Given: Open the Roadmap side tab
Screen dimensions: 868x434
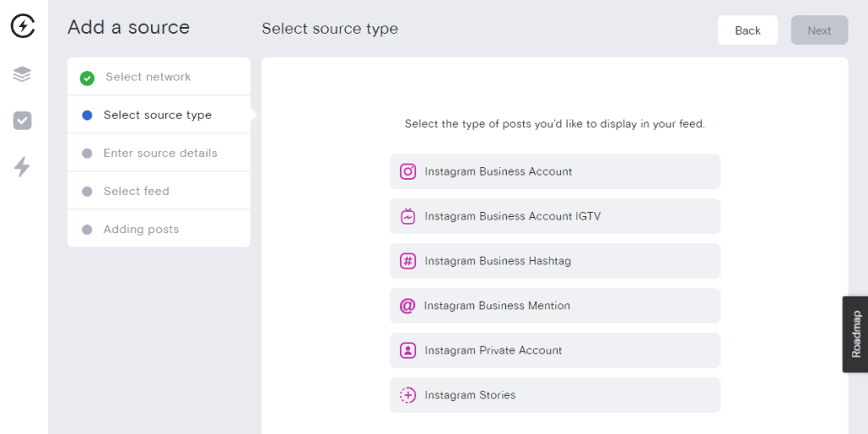Looking at the screenshot, I should point(855,334).
